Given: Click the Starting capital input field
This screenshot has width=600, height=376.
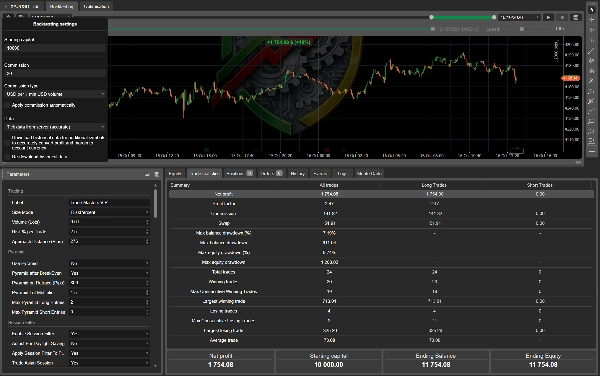Looking at the screenshot, I should (x=55, y=48).
